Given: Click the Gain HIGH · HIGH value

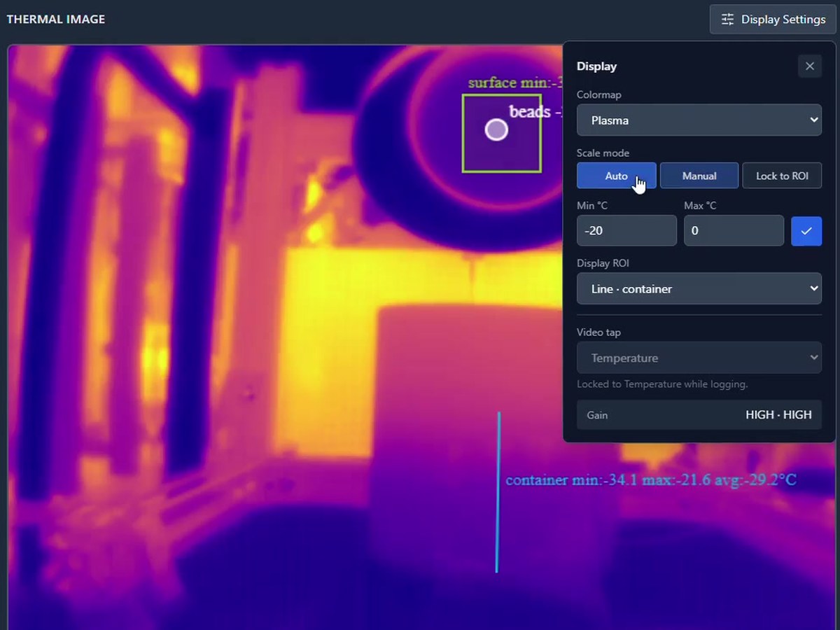Looking at the screenshot, I should pos(778,415).
